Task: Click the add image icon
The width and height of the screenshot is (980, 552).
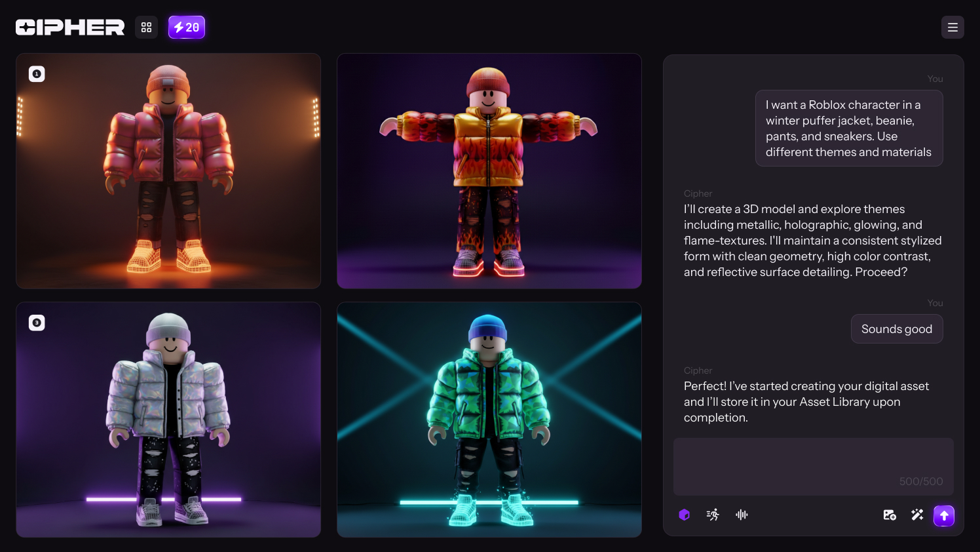Action: click(x=890, y=515)
